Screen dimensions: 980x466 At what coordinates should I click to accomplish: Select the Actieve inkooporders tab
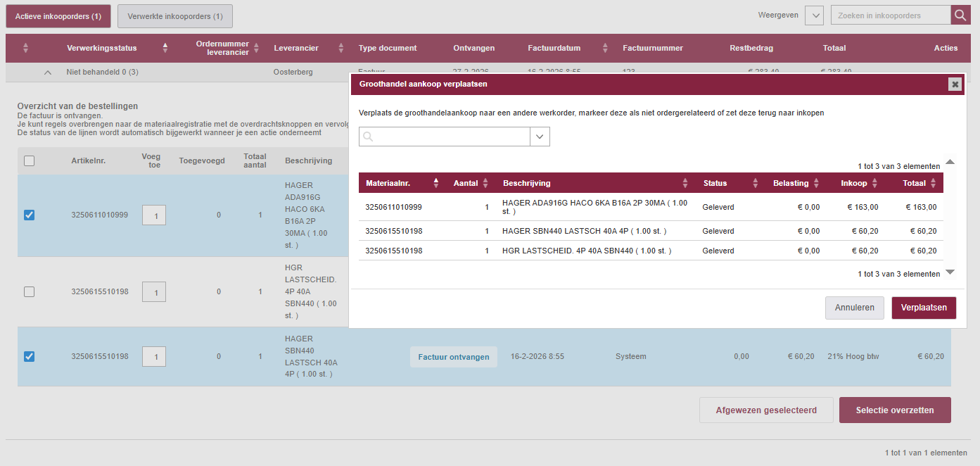pyautogui.click(x=58, y=15)
